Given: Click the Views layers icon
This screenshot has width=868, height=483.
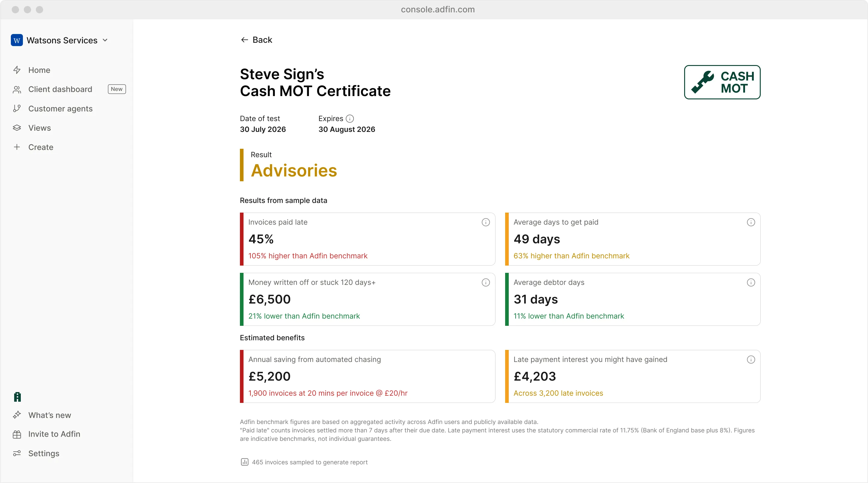Looking at the screenshot, I should (x=17, y=128).
